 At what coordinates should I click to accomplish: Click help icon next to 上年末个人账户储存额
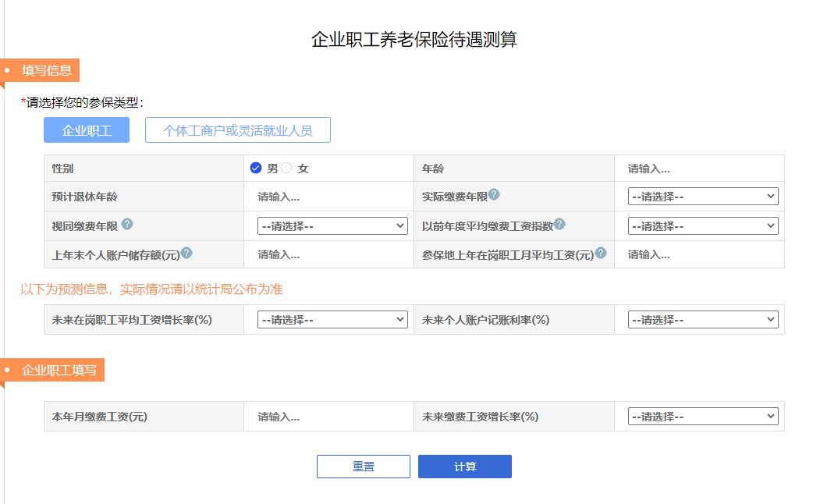[186, 253]
